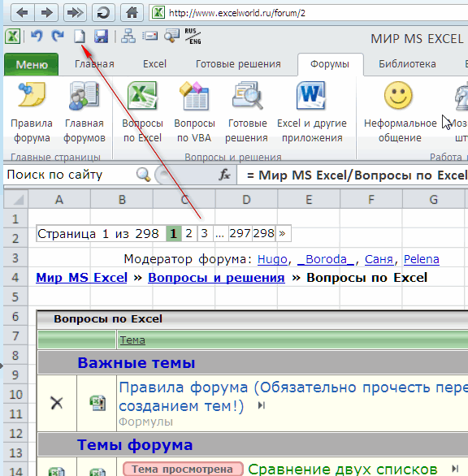This screenshot has height=476, width=468.
Task: Click the search chat bubbles icon
Action: click(171, 36)
